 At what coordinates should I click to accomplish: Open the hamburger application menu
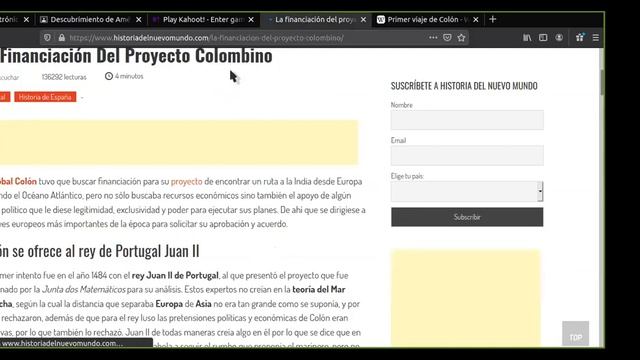(x=596, y=38)
